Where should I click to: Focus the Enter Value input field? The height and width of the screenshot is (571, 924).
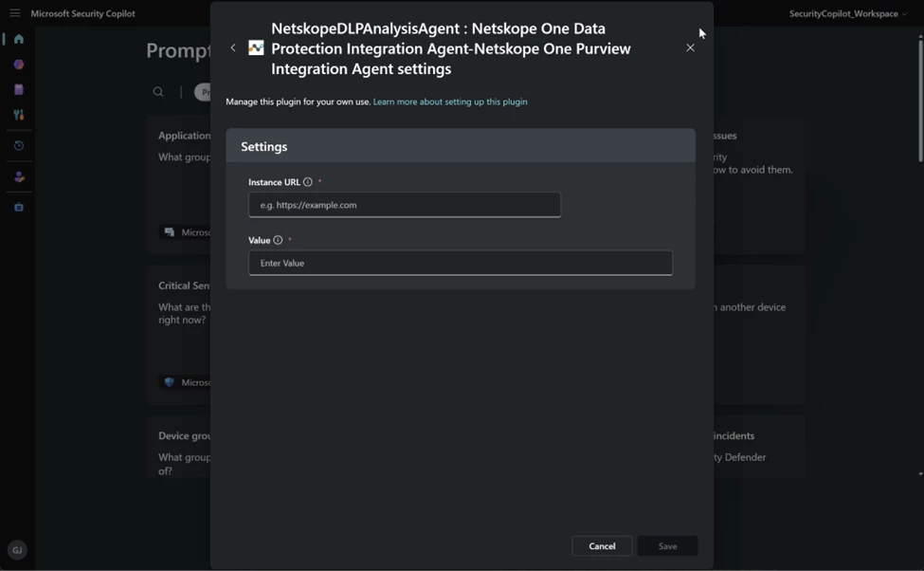(x=461, y=263)
